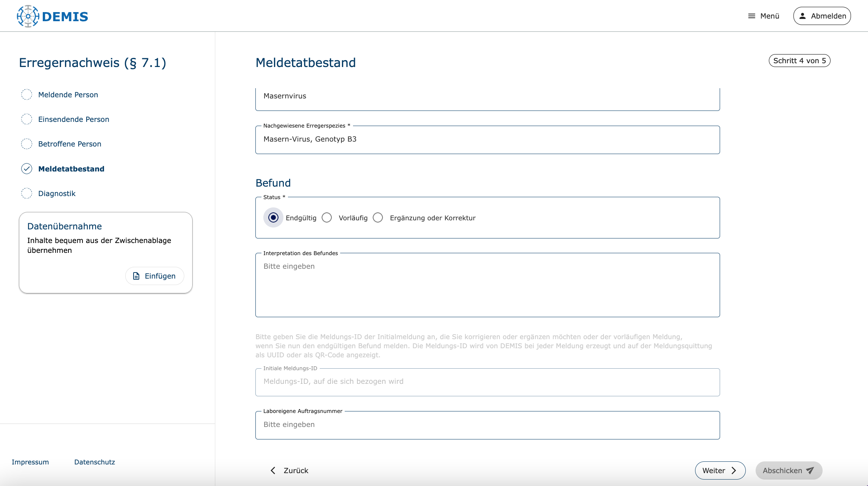This screenshot has width=868, height=486.
Task: Select the Vorläufig status radio button
Action: [x=327, y=218]
